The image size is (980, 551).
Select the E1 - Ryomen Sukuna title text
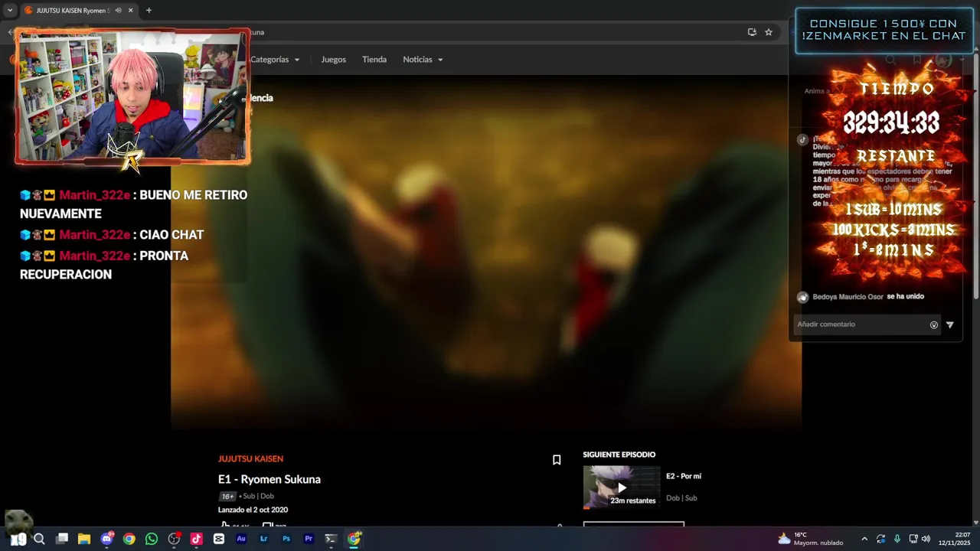coord(269,479)
